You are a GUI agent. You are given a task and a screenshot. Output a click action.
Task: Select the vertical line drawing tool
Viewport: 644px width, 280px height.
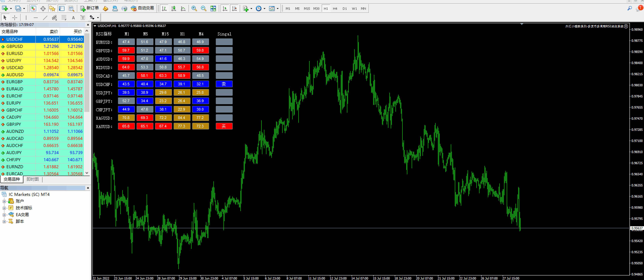click(26, 18)
